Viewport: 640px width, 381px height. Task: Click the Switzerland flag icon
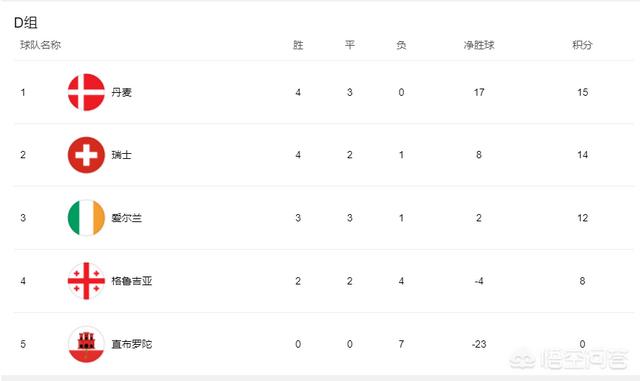click(86, 155)
